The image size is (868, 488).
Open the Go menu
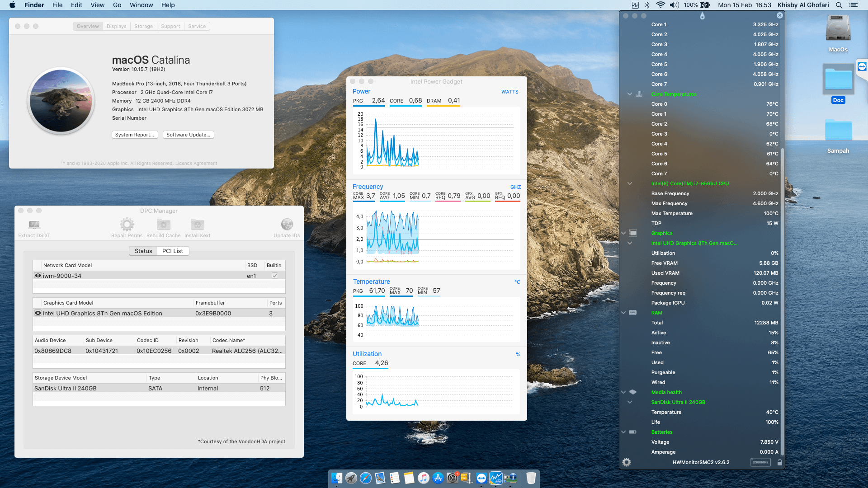[117, 5]
